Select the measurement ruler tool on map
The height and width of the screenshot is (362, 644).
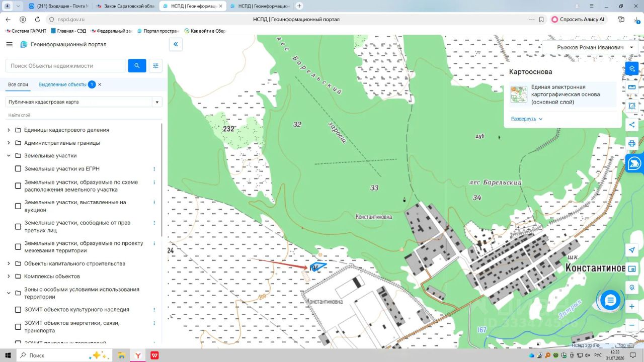(x=632, y=87)
